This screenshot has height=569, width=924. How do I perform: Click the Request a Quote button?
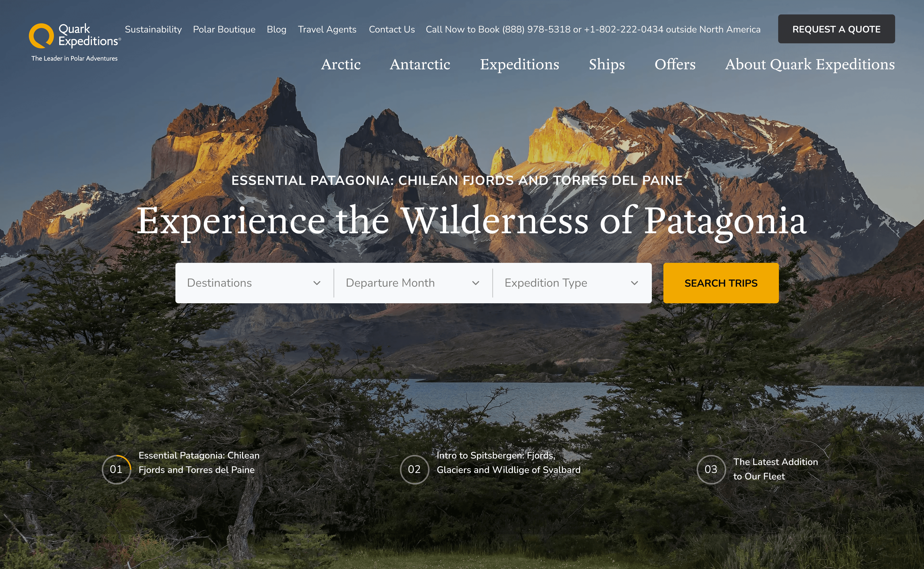836,29
